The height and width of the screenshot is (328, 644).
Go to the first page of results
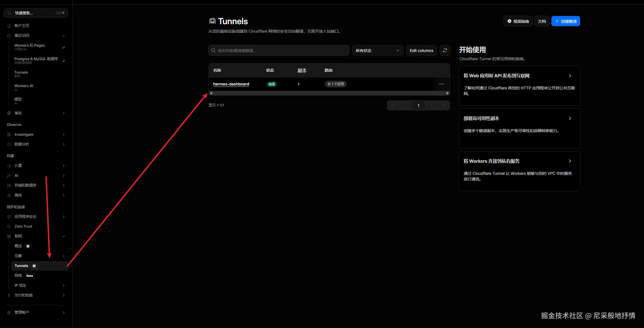pos(393,105)
